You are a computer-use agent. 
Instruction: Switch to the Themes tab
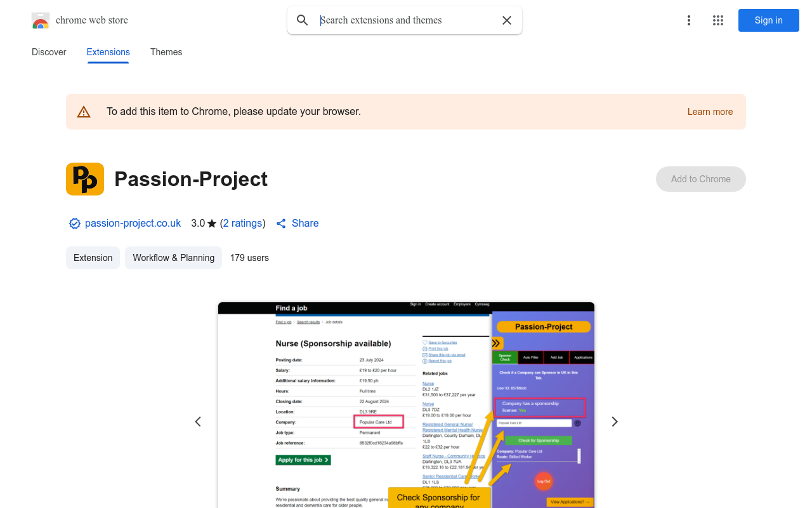[x=166, y=52]
